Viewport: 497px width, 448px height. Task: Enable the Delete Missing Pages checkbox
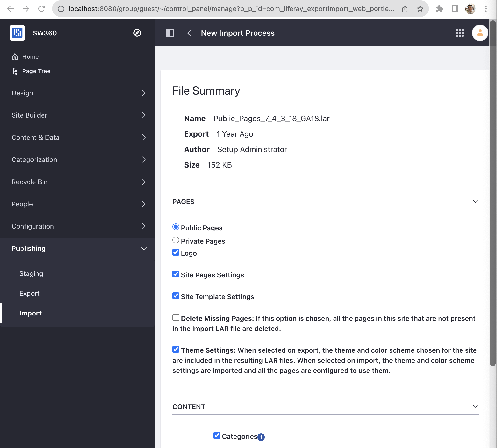(x=176, y=318)
